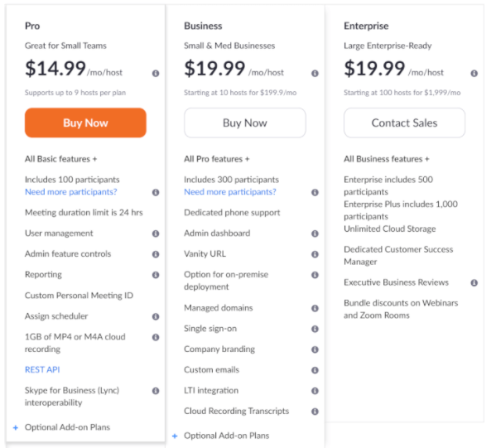Click Buy Now under the Business plan

tap(245, 123)
